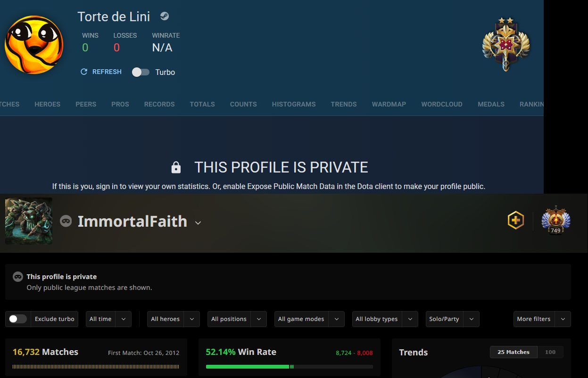Click the two-star rank medal icon
The image size is (588, 378).
click(x=506, y=45)
